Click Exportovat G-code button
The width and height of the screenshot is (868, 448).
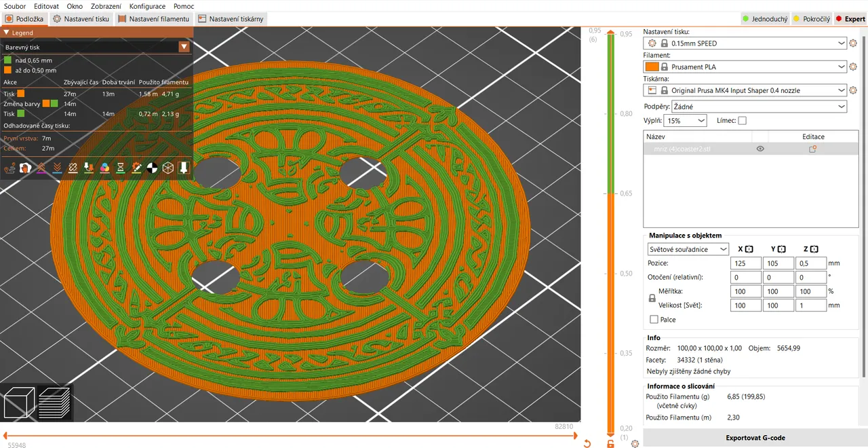click(755, 438)
